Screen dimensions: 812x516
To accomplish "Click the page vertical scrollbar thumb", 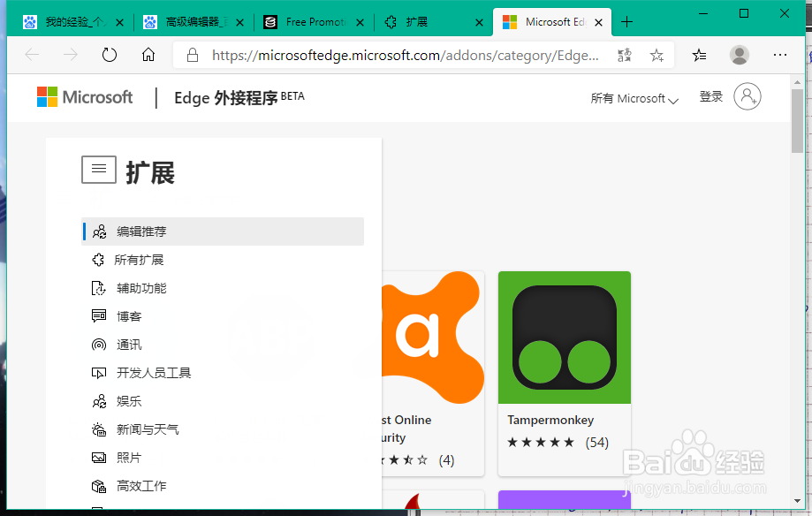I will coord(797,121).
